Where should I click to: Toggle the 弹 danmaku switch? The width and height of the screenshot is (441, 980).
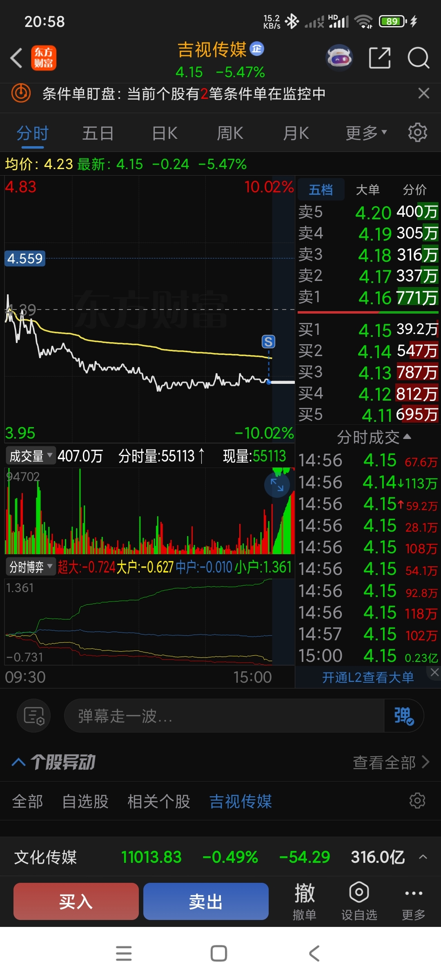pyautogui.click(x=403, y=715)
